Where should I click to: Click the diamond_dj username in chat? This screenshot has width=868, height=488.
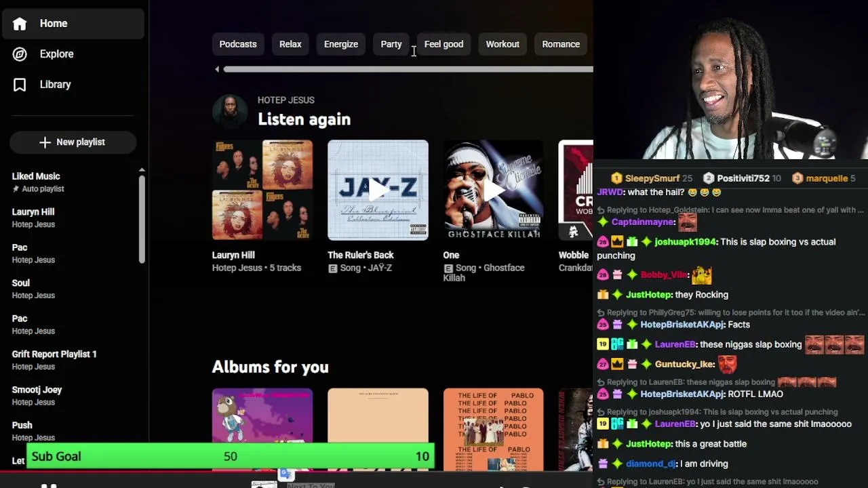(x=650, y=464)
